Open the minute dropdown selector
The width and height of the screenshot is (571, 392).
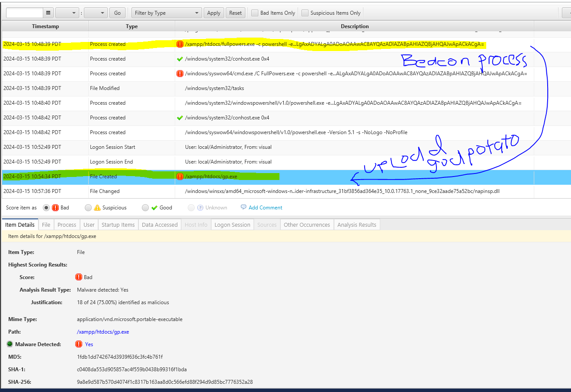pyautogui.click(x=96, y=13)
